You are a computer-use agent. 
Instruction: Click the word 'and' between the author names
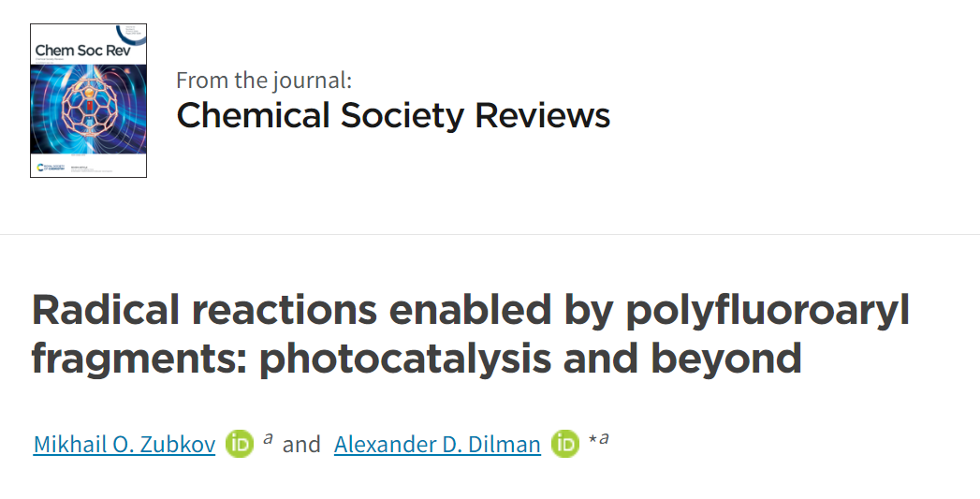(x=301, y=445)
